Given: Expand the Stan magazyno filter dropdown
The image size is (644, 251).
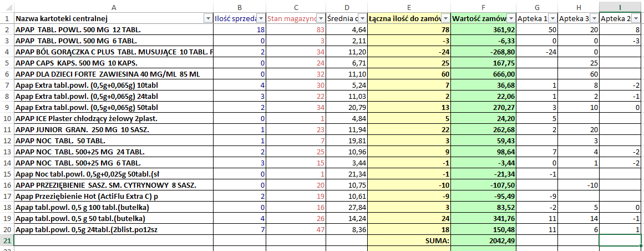Looking at the screenshot, I should tap(320, 19).
